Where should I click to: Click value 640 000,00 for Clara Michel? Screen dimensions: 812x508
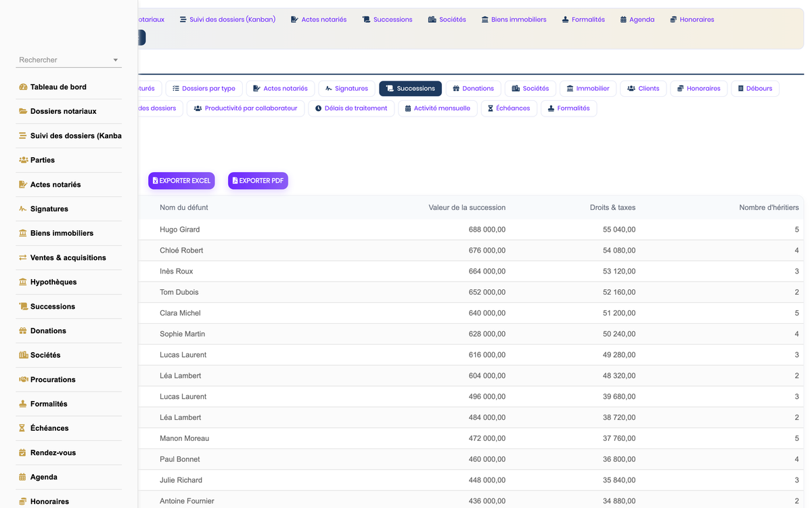click(487, 314)
